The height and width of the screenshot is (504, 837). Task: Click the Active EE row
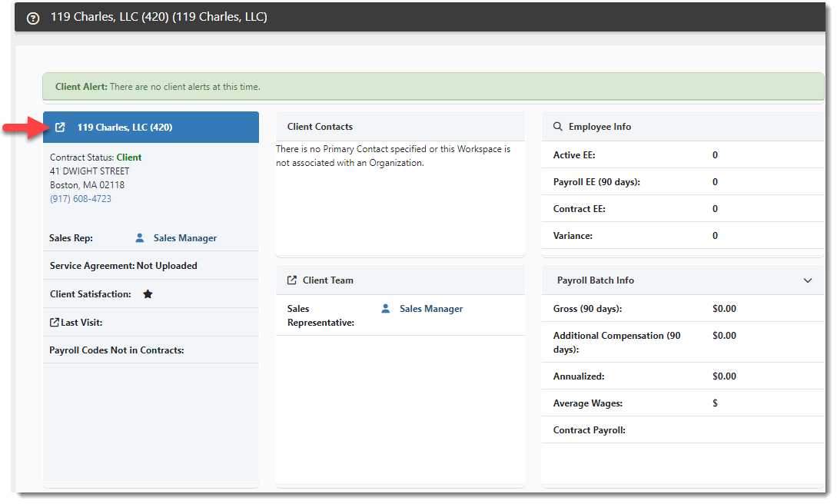click(x=683, y=154)
